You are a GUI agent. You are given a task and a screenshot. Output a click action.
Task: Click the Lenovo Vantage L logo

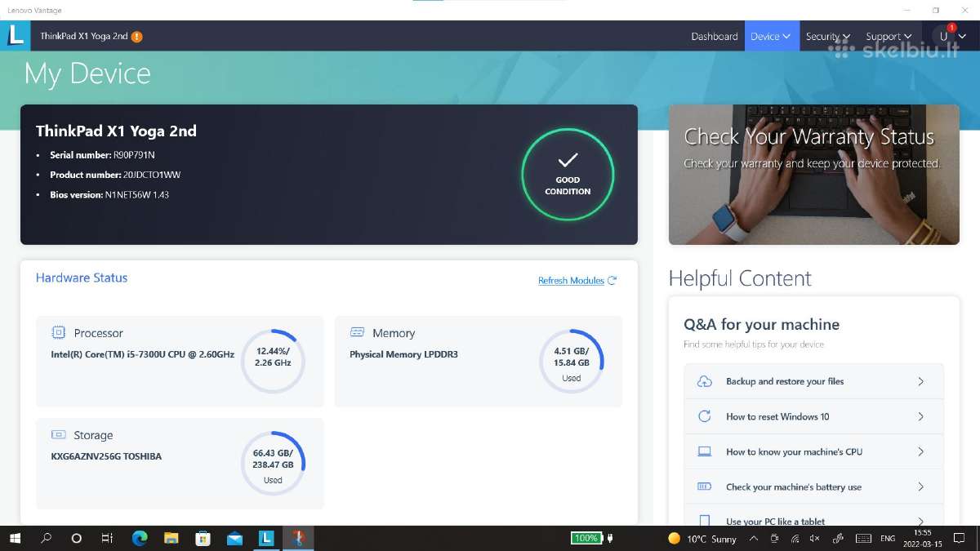16,36
